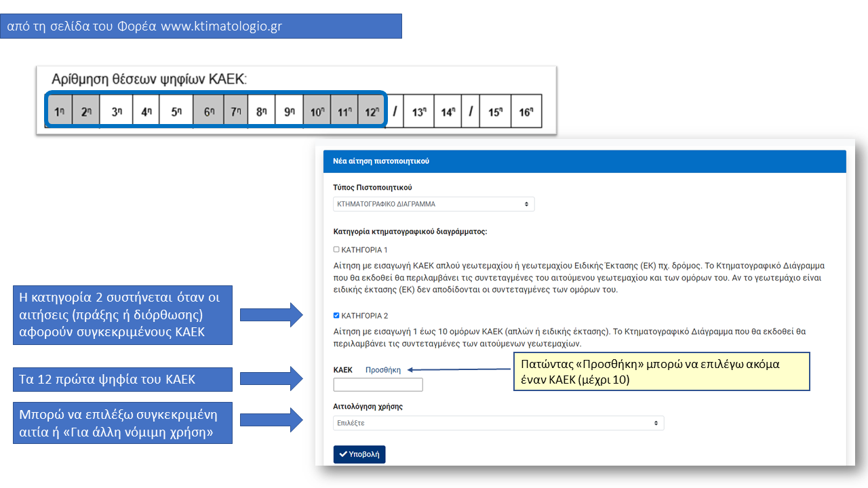Image resolution: width=868 pixels, height=488 pixels.
Task: Click the 13η digit position cell
Action: click(418, 111)
